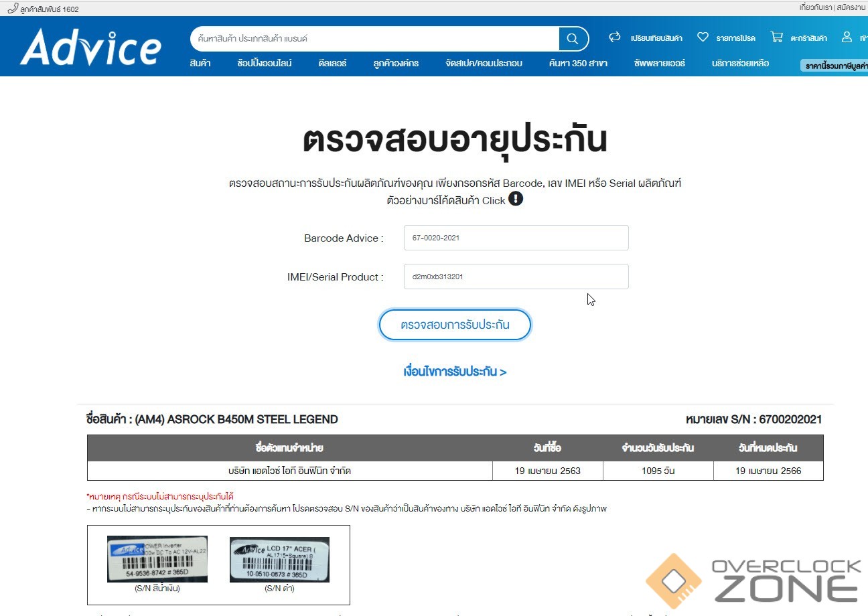Screen dimensions: 868x616
Task: Click the (S/N สีน้ำเงิน) caption
Action: click(157, 589)
